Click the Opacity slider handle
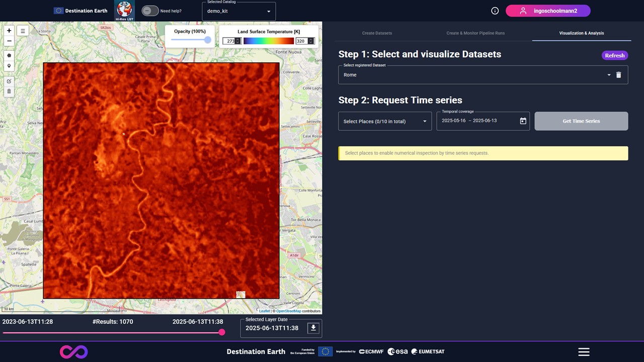 point(207,40)
